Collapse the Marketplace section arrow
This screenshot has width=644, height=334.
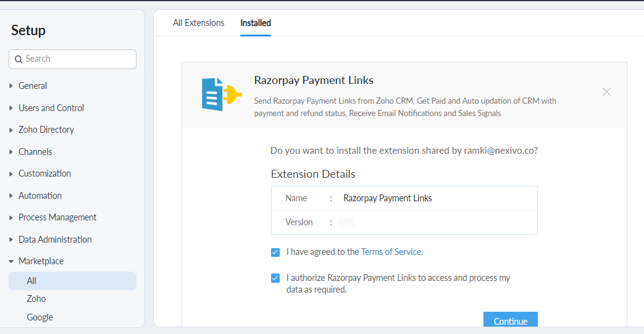coord(11,261)
